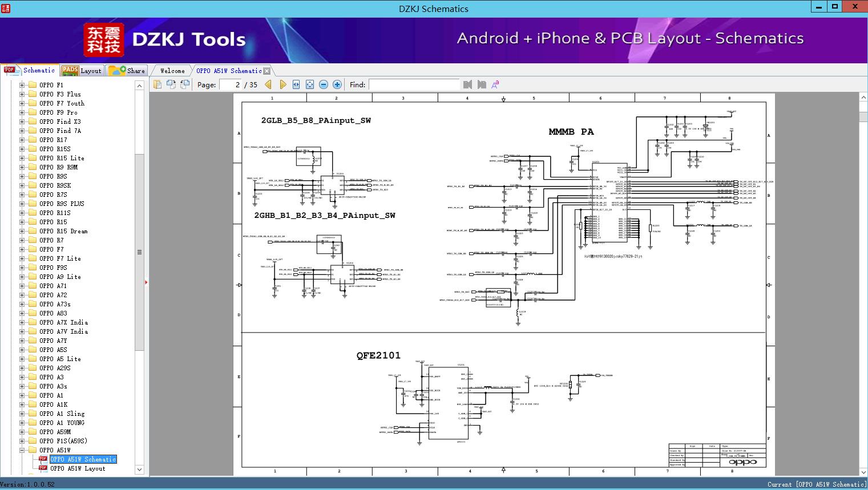
Task: Go to the previous page arrow
Action: click(268, 84)
